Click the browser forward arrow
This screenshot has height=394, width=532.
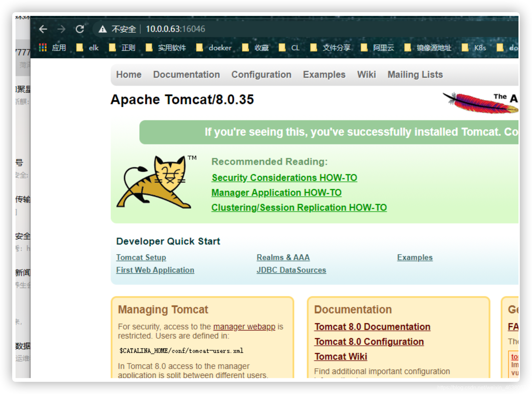[61, 29]
